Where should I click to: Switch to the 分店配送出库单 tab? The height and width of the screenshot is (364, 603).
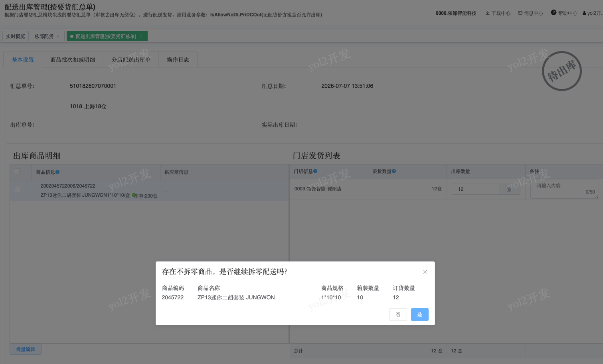pos(131,60)
